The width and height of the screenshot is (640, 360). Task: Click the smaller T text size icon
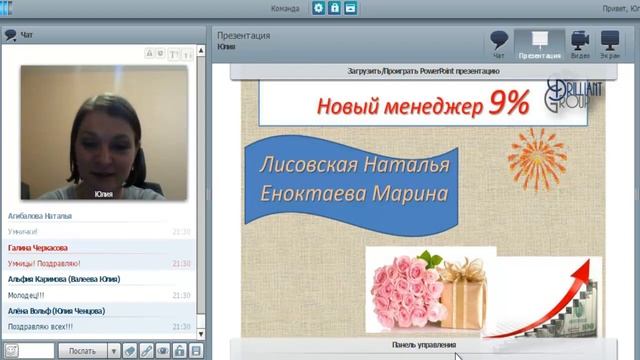187,54
